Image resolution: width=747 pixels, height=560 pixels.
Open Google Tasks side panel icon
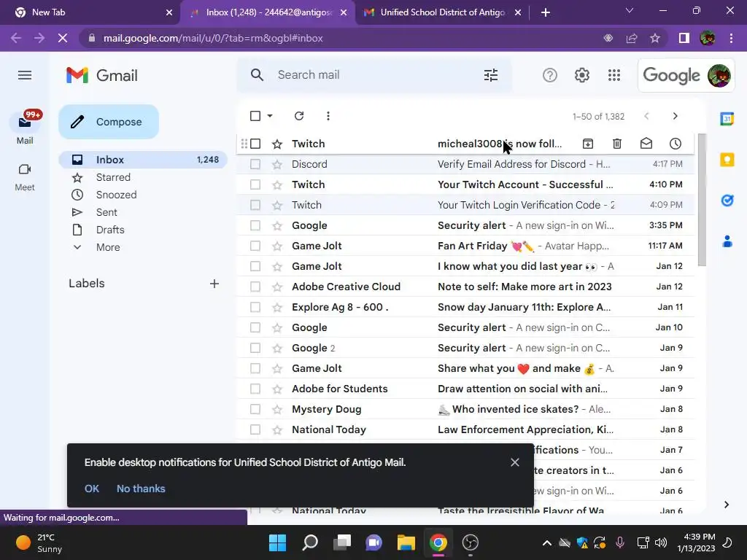click(727, 201)
